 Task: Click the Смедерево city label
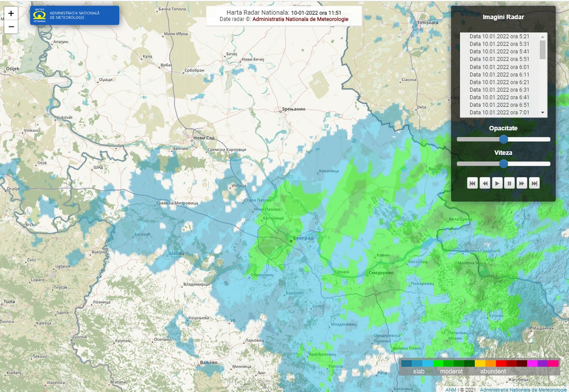(381, 273)
